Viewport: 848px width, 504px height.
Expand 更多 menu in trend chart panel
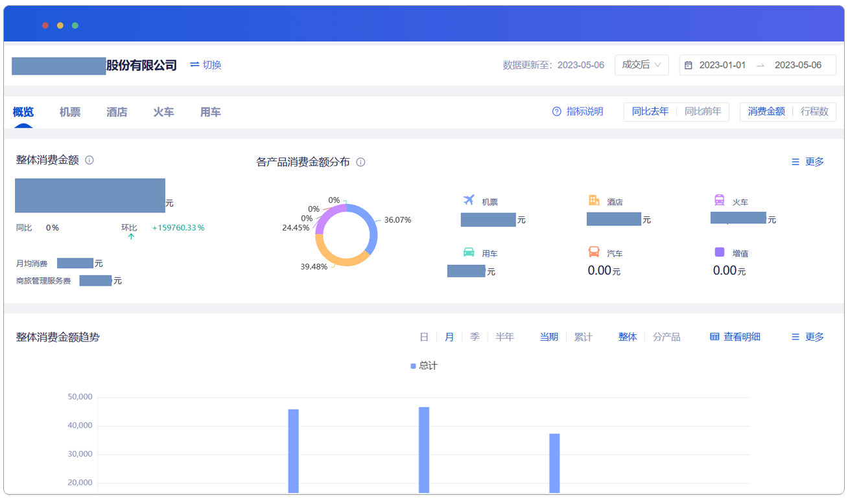[x=808, y=337]
